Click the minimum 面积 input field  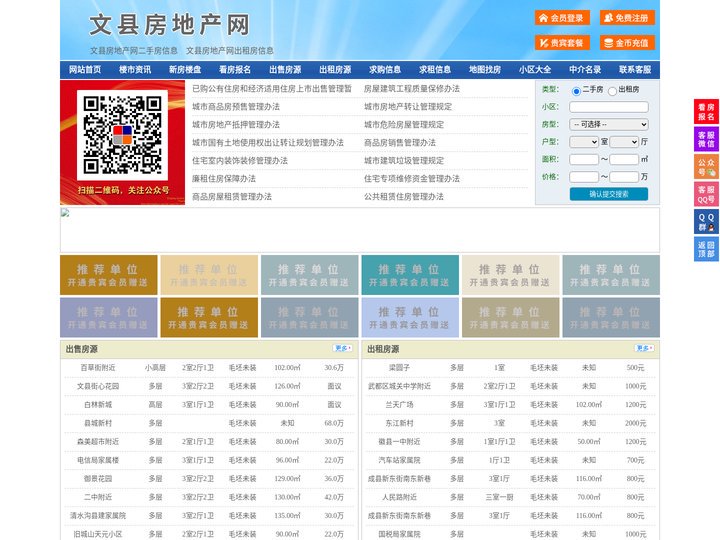tap(584, 159)
